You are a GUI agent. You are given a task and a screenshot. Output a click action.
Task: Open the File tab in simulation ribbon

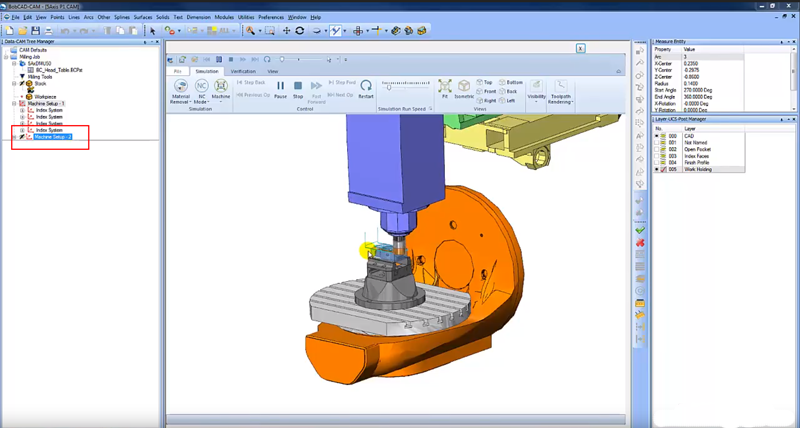click(178, 71)
